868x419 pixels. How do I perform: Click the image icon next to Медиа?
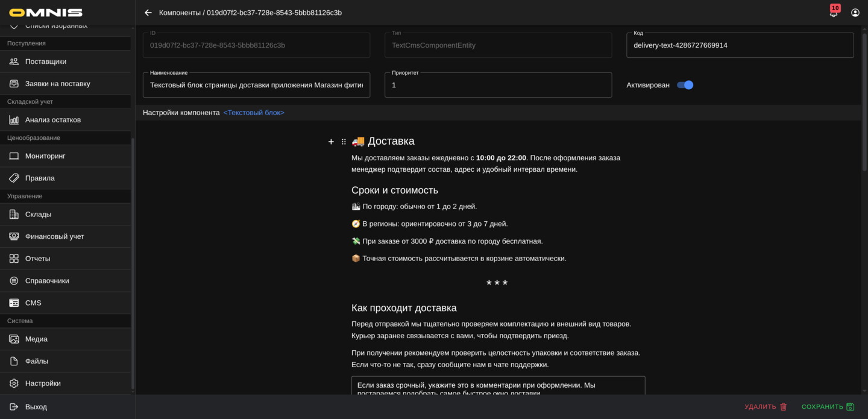click(13, 339)
